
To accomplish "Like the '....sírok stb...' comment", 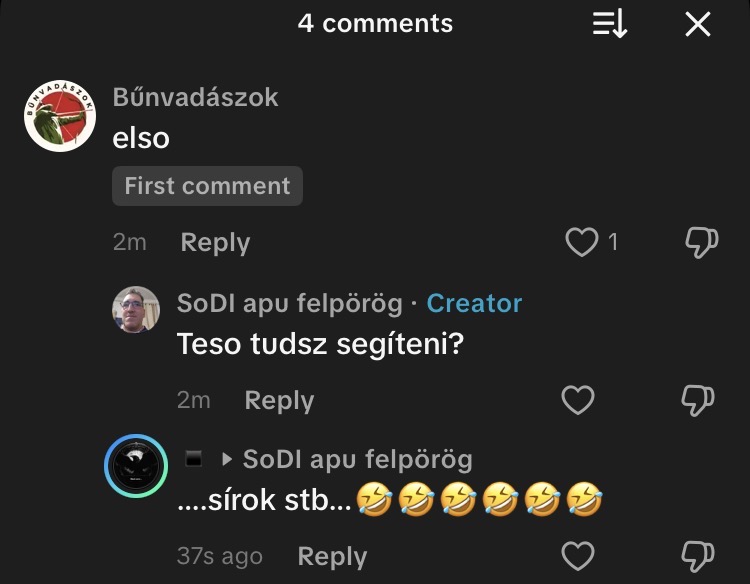I will (x=578, y=556).
